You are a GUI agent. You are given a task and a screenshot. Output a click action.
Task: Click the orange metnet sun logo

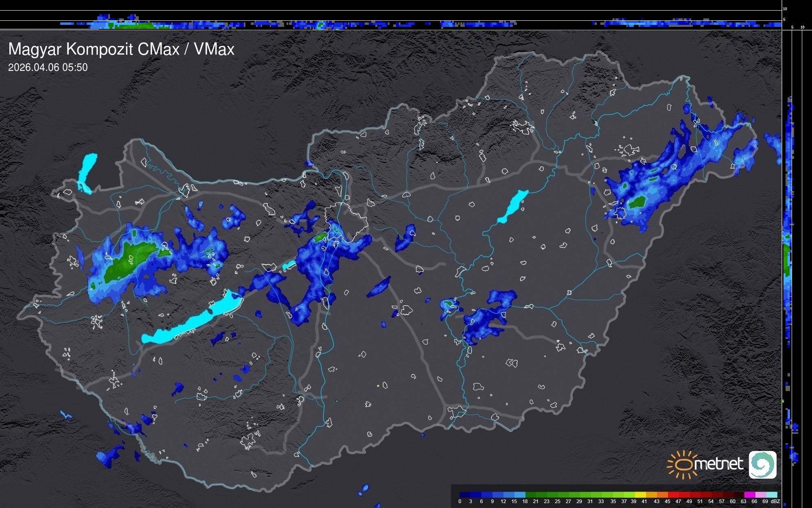point(683,464)
